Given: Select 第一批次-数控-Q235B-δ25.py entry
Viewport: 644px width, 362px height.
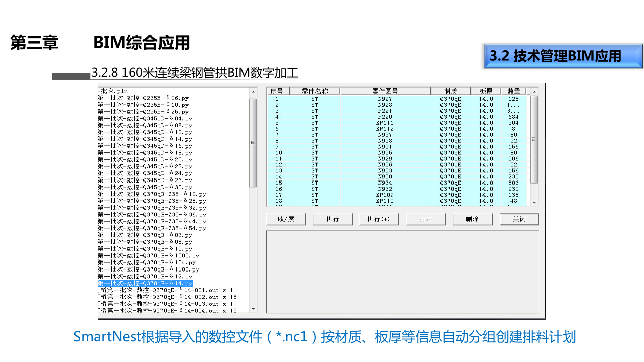Looking at the screenshot, I should (x=143, y=112).
